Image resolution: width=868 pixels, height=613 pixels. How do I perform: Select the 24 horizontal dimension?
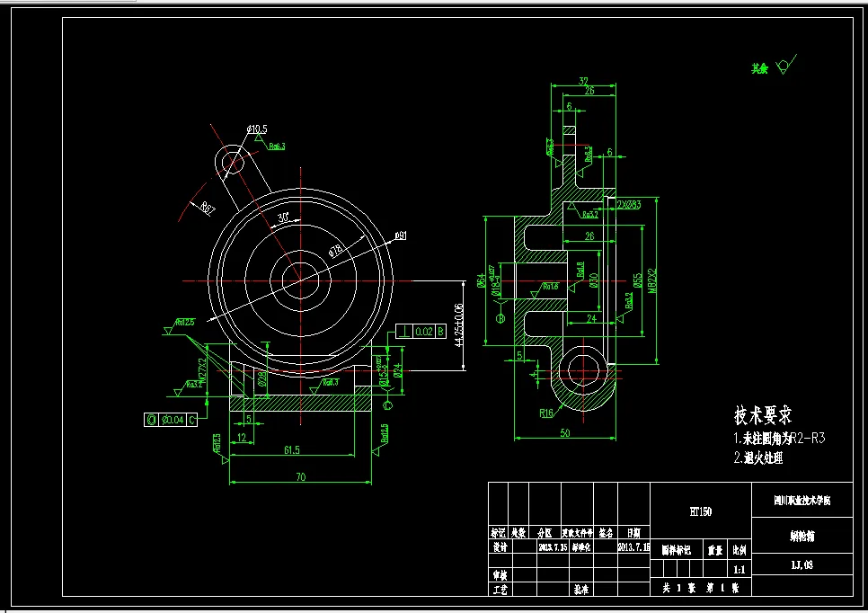(x=592, y=318)
